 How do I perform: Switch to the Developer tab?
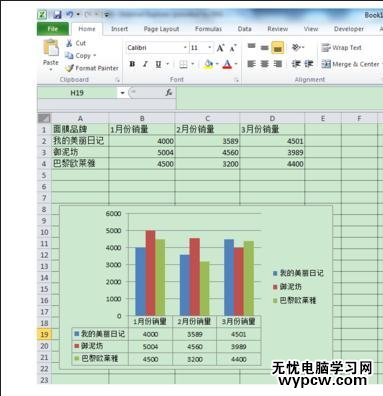point(349,29)
